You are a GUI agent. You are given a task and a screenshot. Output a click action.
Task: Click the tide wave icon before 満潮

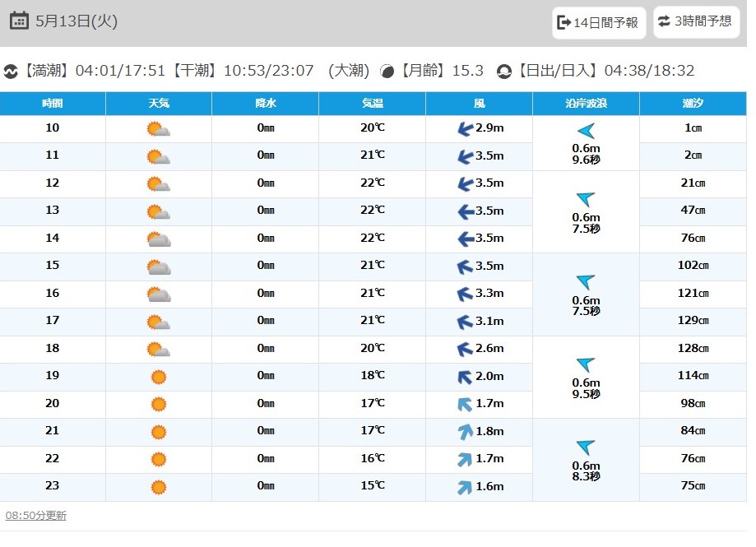coord(11,72)
